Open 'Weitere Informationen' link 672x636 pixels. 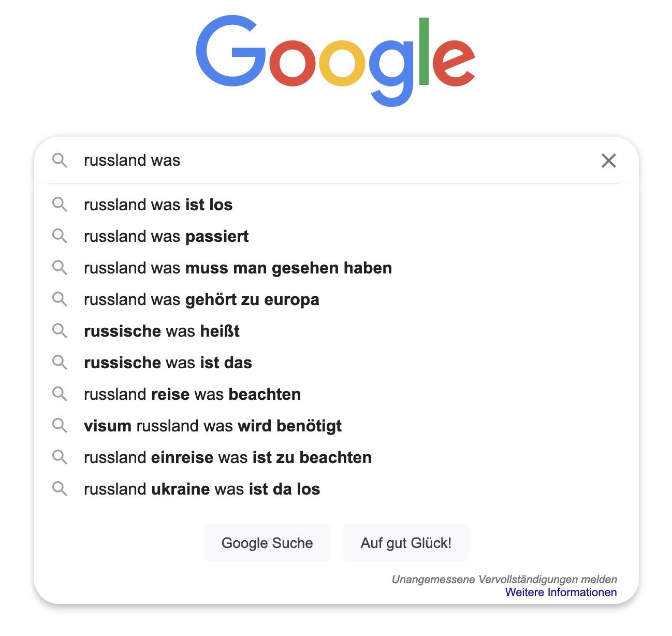click(561, 592)
